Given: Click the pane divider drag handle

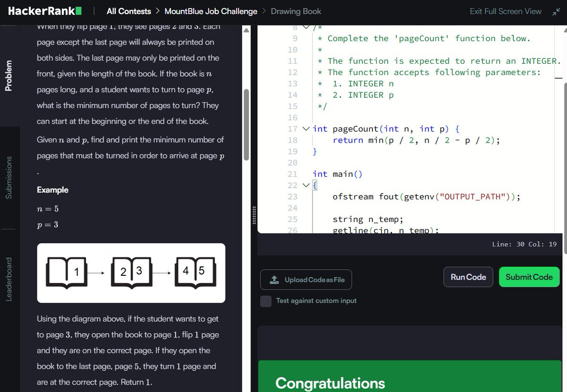Looking at the screenshot, I should (254, 215).
